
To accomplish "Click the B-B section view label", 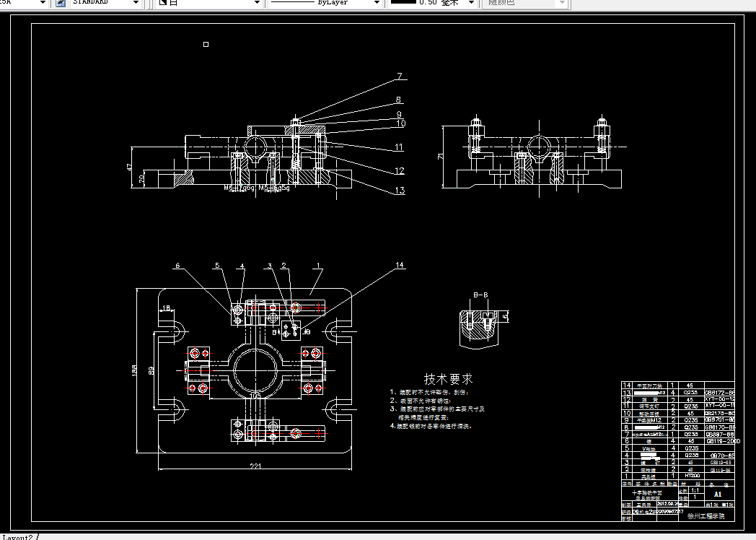I will [x=480, y=295].
